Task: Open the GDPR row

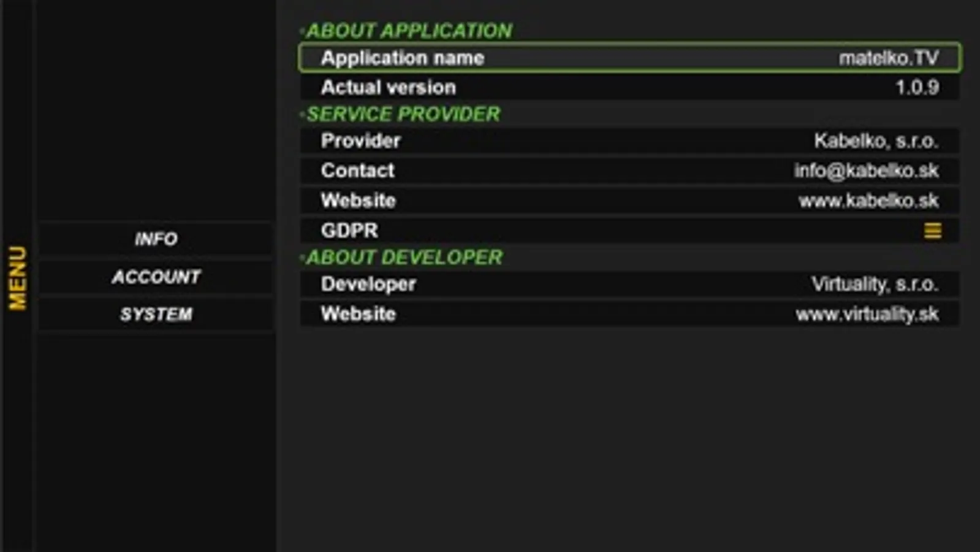Action: click(x=629, y=231)
